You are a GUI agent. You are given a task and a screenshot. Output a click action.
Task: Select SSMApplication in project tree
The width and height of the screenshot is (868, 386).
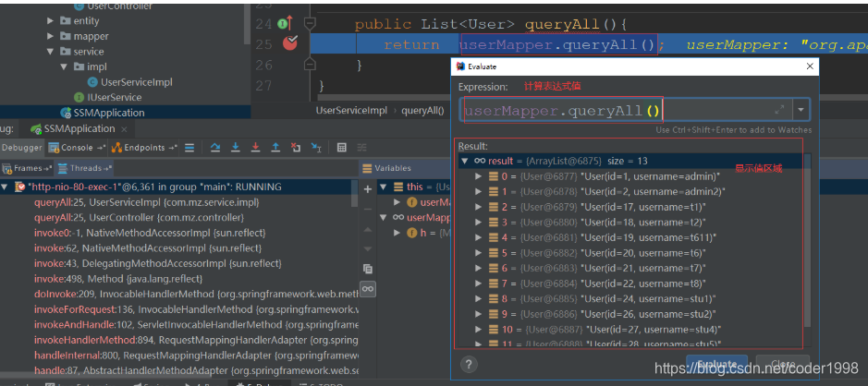tap(108, 113)
